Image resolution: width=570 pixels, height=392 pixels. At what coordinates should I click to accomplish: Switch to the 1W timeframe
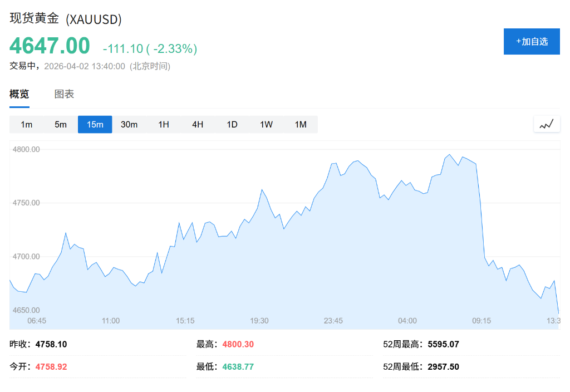266,124
